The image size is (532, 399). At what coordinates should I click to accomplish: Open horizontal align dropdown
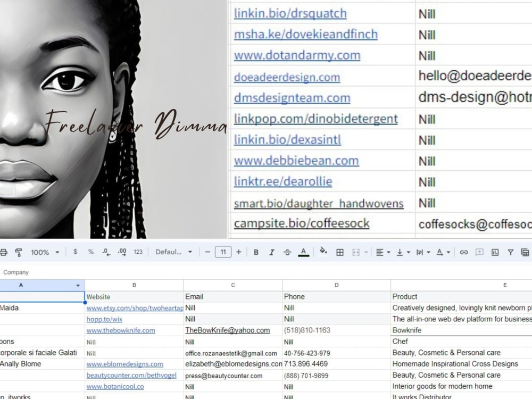[383, 252]
